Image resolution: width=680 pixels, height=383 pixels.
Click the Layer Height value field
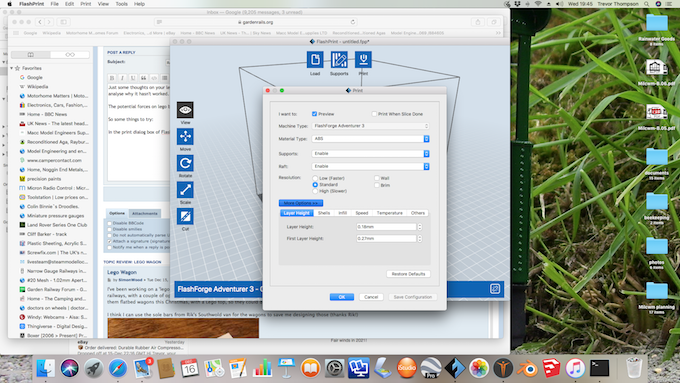[x=386, y=227]
